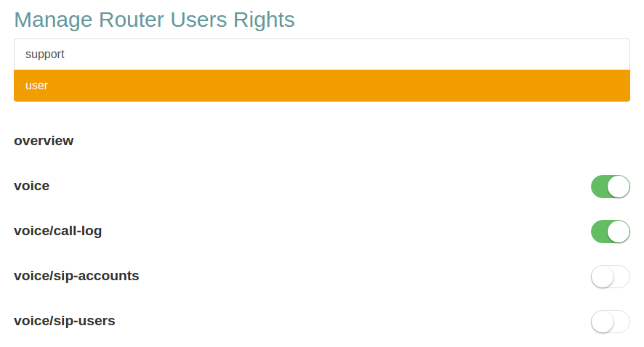Click the empty track of the voice/sip-users switch

(621, 322)
